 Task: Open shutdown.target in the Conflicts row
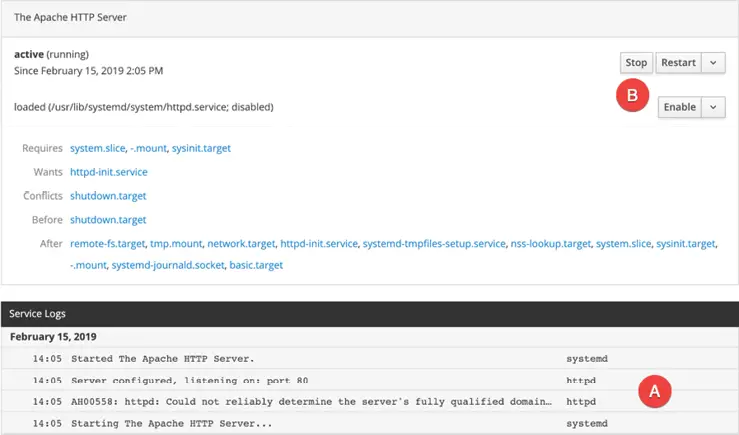click(x=108, y=196)
